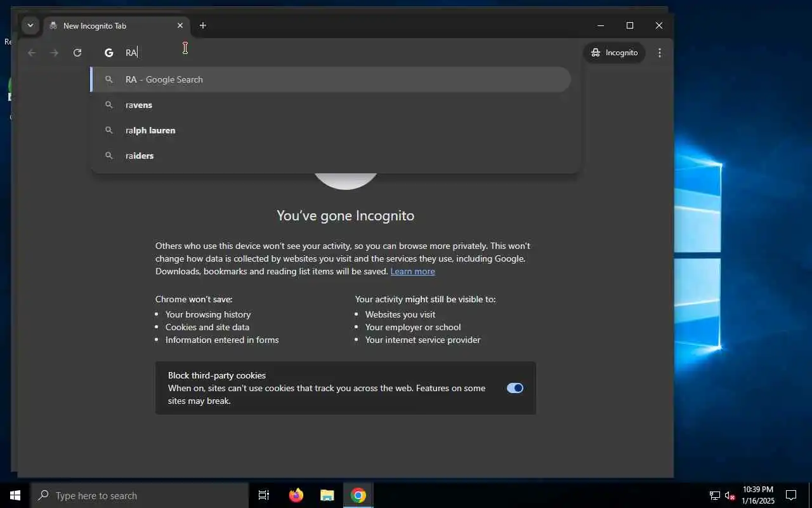Open the clock showing 10:39 PM
812x508 pixels.
coord(758,495)
